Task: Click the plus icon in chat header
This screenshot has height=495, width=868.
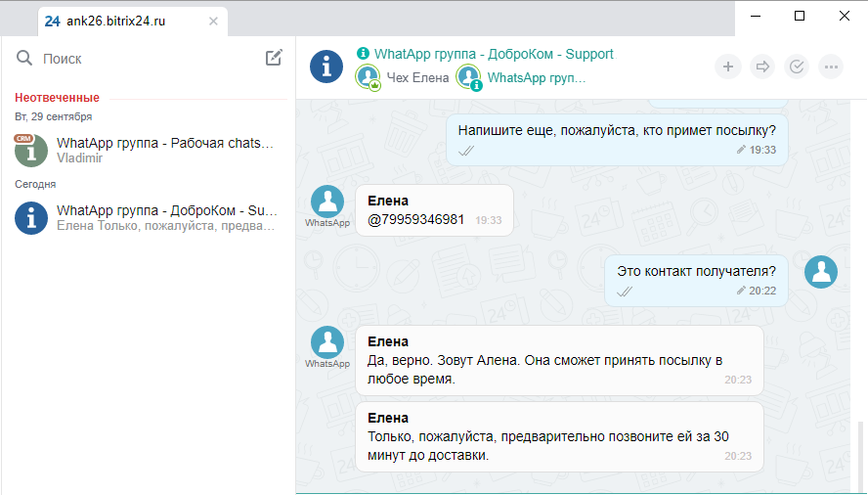Action: tap(727, 67)
